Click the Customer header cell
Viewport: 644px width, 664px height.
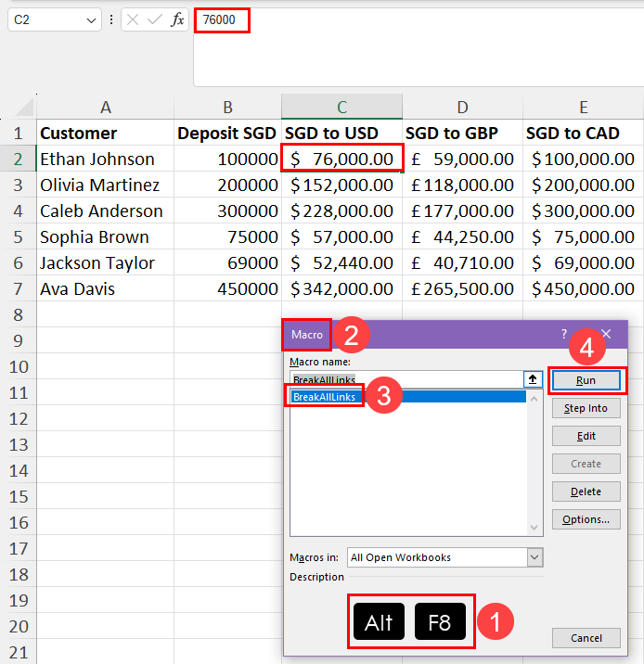click(106, 134)
